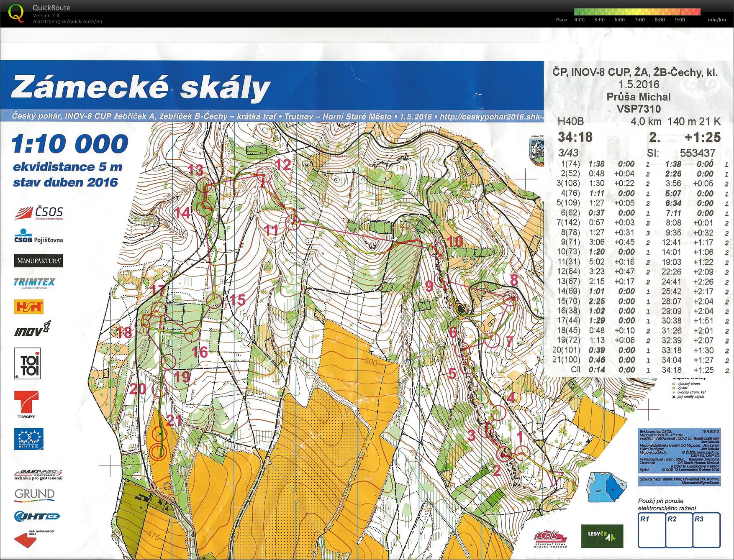Click the GRUND logo
This screenshot has width=734, height=560.
point(34,495)
